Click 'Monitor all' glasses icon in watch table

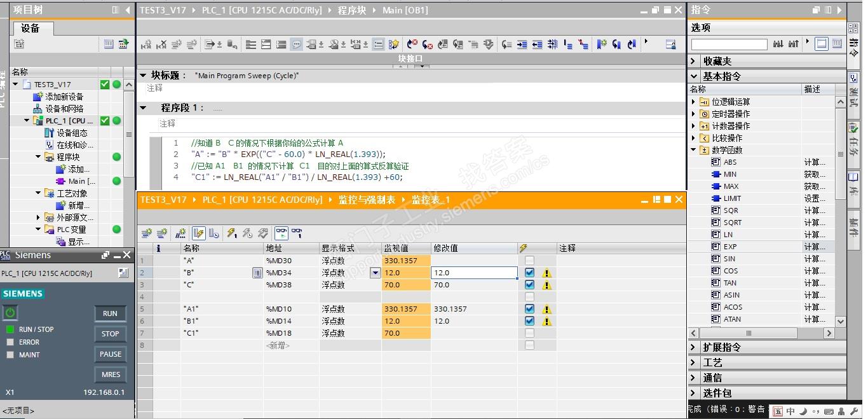(x=281, y=233)
